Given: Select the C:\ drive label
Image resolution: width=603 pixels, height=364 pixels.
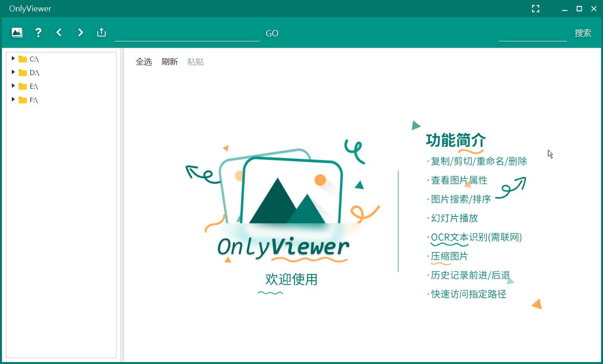Looking at the screenshot, I should pyautogui.click(x=34, y=59).
